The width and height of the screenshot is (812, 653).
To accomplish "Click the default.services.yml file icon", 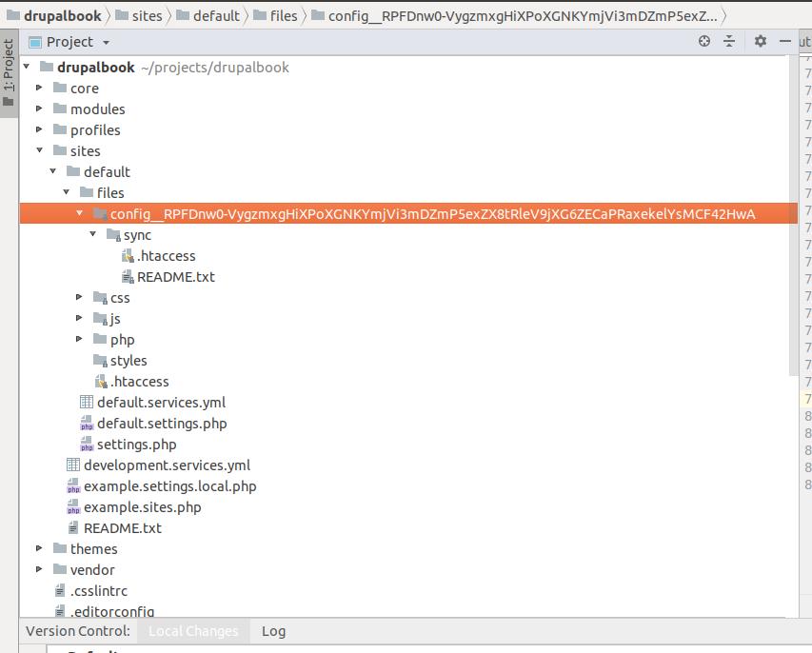I will coord(86,402).
